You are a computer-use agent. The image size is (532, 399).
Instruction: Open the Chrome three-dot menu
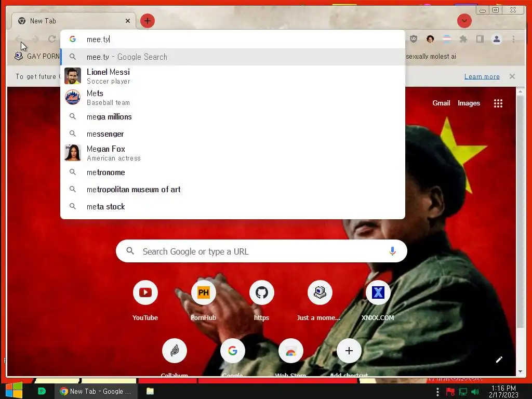513,39
